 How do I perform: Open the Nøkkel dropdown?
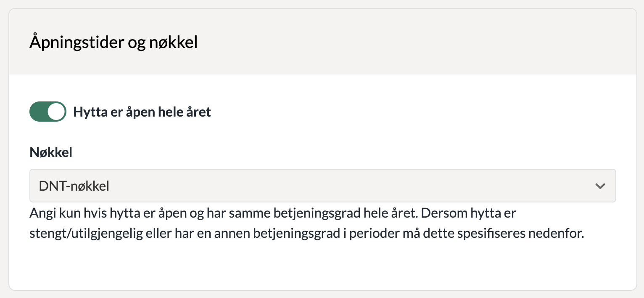pyautogui.click(x=322, y=186)
